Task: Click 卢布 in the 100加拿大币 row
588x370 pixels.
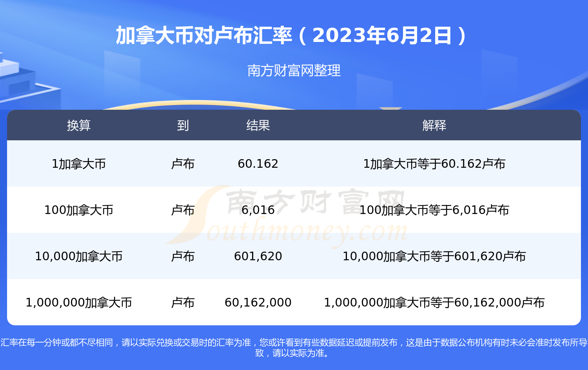Action: [x=183, y=210]
